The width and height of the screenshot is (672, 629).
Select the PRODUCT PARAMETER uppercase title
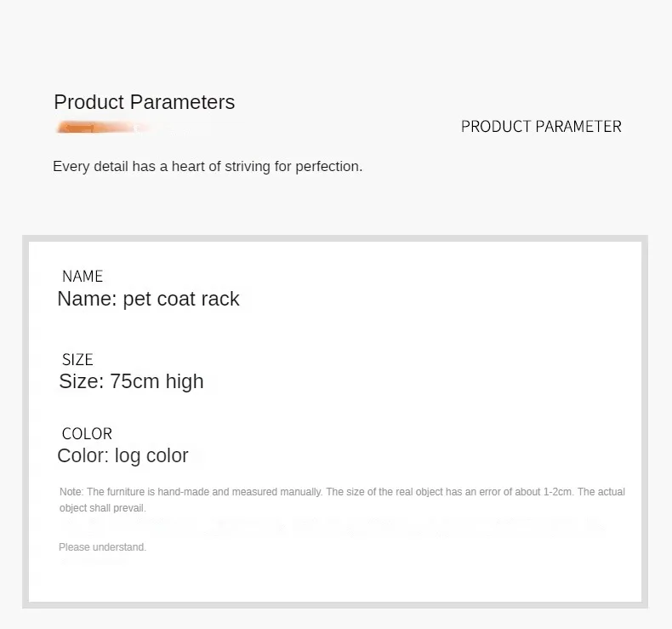541,127
